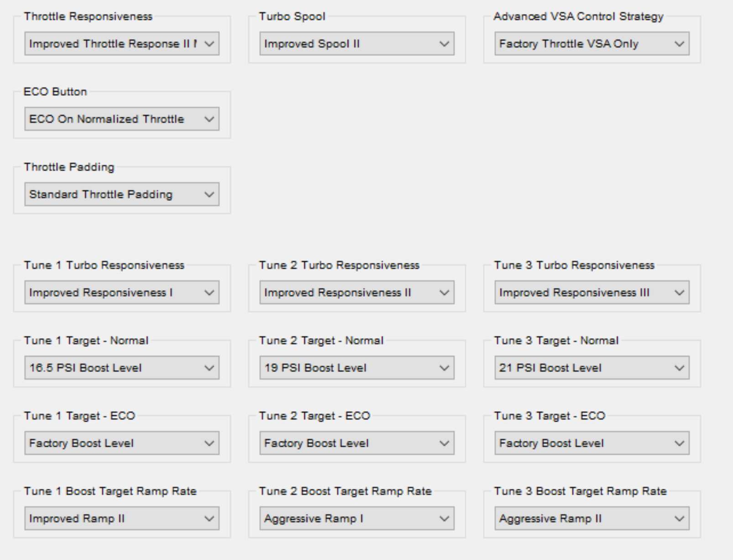The width and height of the screenshot is (733, 560).
Task: Open the Throttle Responsiveness dropdown
Action: click(x=122, y=44)
